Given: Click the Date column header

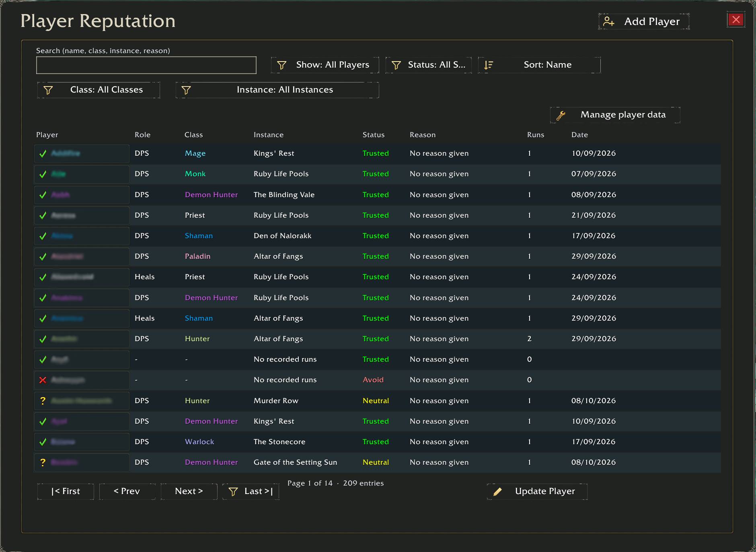Looking at the screenshot, I should [x=579, y=135].
